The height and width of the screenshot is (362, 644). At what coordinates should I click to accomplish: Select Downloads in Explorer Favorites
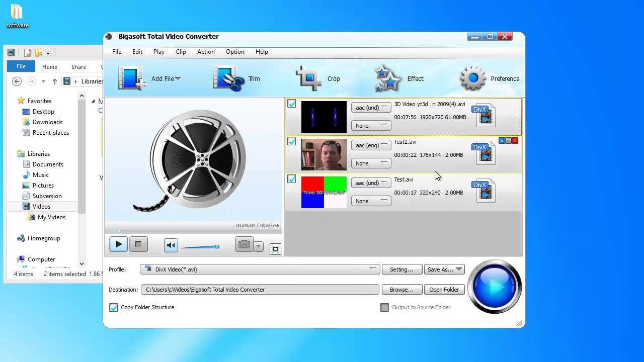pyautogui.click(x=47, y=122)
